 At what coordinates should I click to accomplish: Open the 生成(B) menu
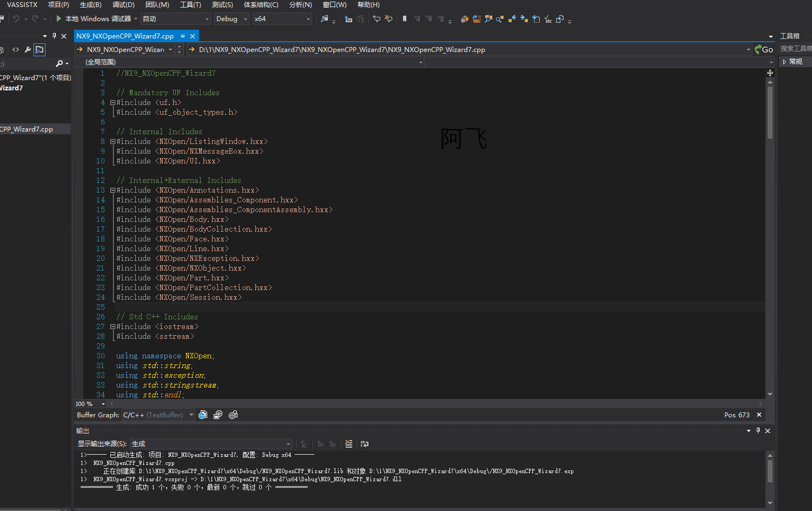pyautogui.click(x=90, y=5)
